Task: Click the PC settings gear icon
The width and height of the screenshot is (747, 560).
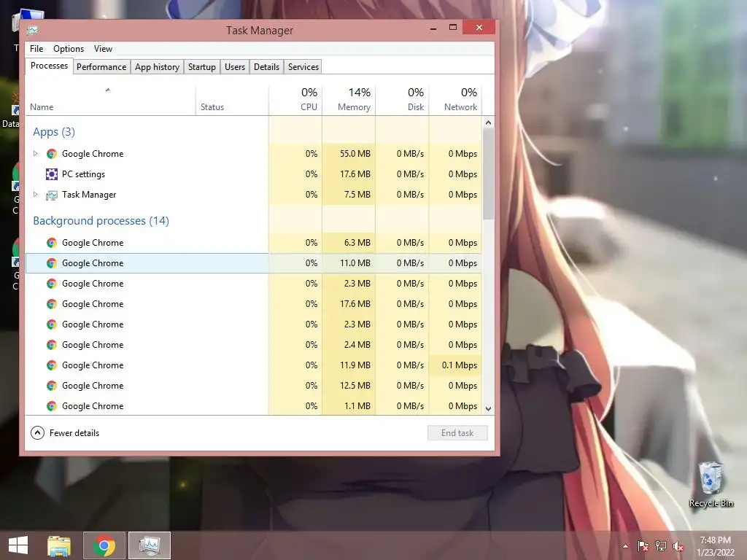Action: pos(52,174)
